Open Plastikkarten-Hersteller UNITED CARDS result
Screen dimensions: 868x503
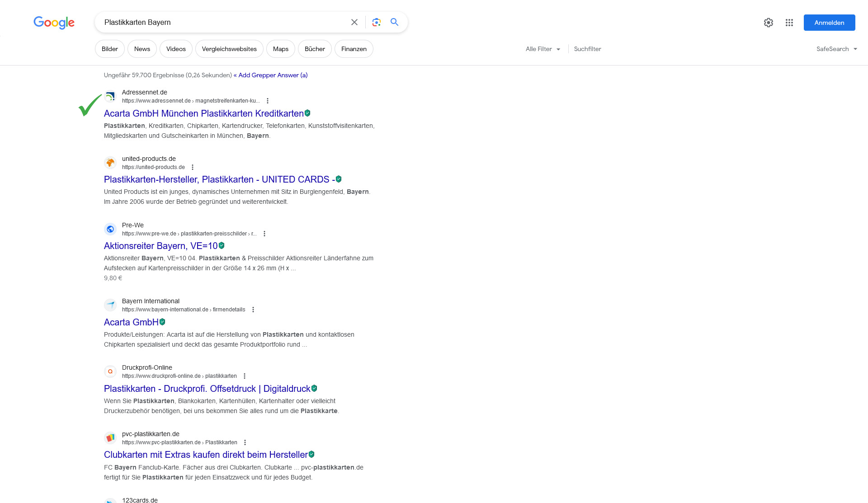(219, 179)
